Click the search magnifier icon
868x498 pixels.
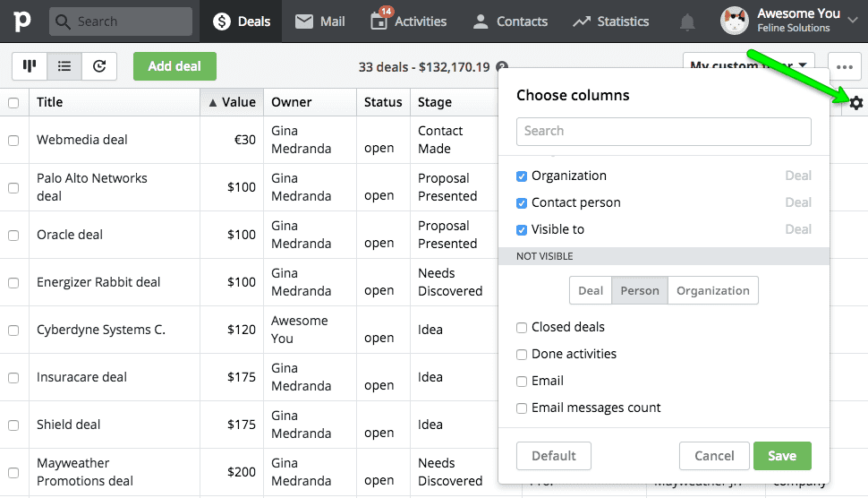63,21
